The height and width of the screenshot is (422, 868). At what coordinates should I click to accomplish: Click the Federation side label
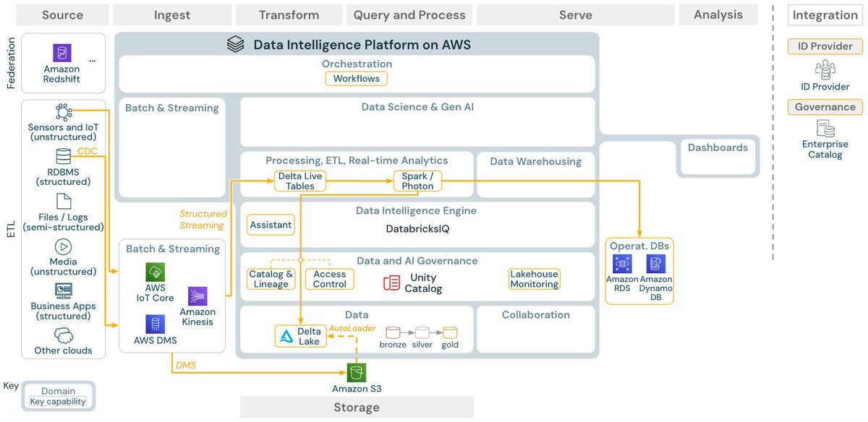pos(11,63)
